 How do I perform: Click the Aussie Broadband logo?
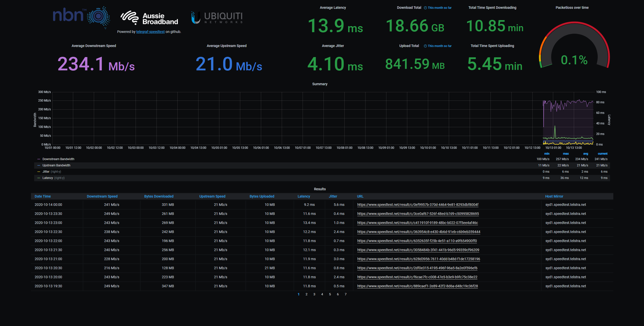tap(149, 18)
